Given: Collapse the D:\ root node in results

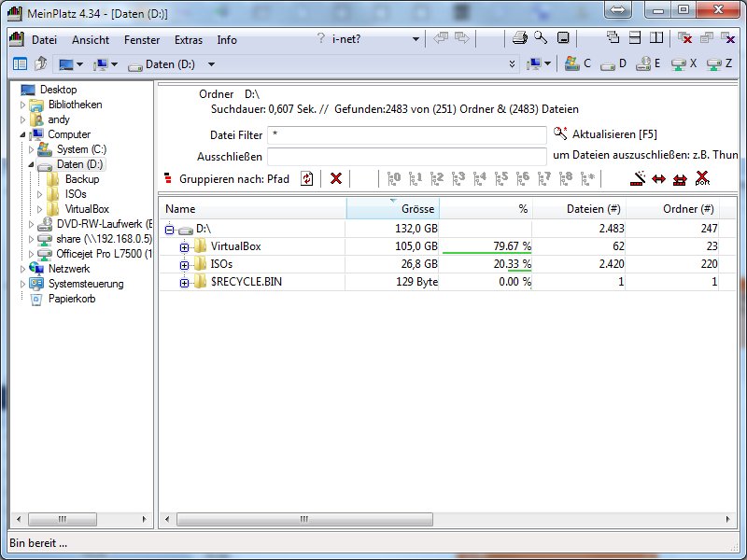Looking at the screenshot, I should 170,229.
